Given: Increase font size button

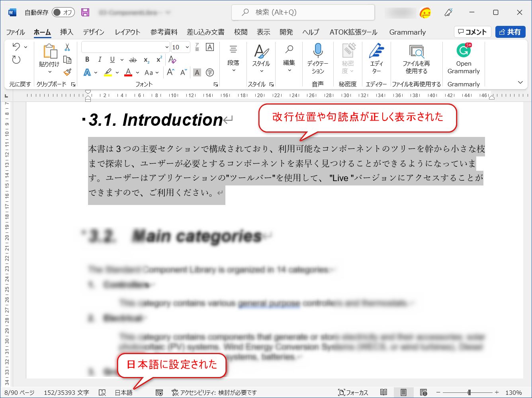Looking at the screenshot, I should coord(170,72).
